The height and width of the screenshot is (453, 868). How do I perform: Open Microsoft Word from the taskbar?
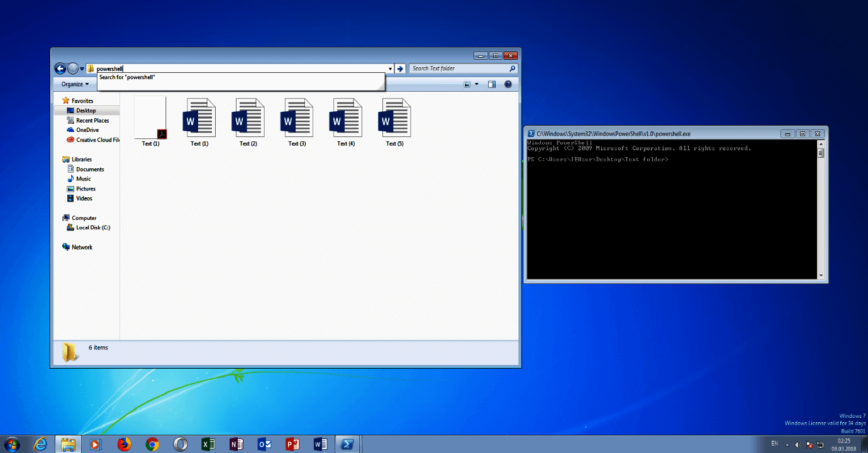[320, 444]
